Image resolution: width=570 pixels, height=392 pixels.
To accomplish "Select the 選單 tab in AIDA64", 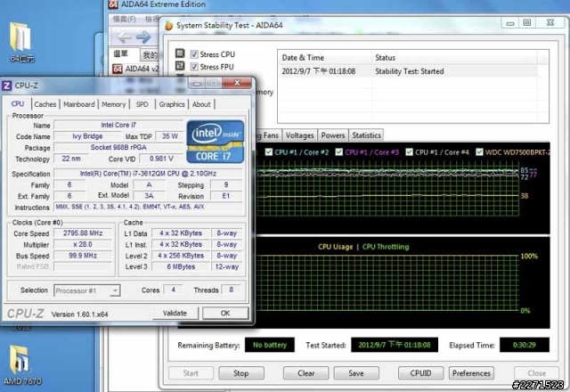I will pos(121,53).
